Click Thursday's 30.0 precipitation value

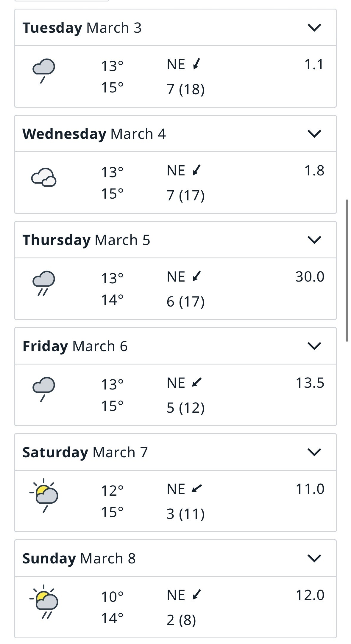tap(310, 277)
